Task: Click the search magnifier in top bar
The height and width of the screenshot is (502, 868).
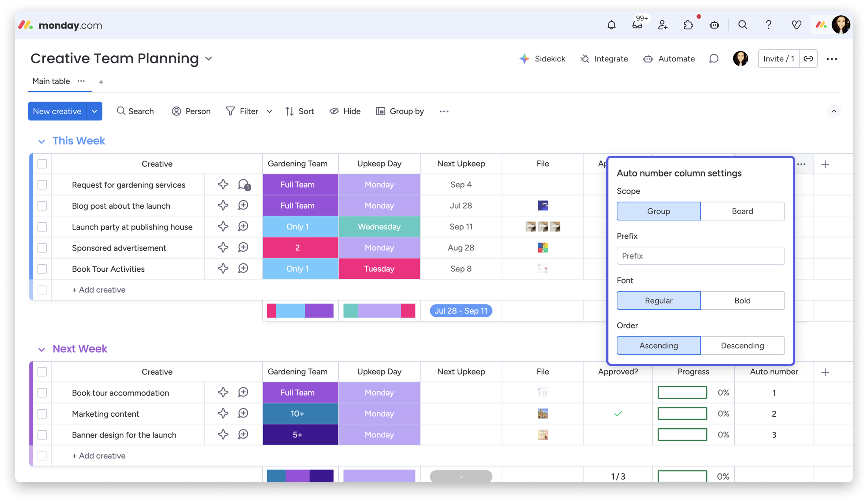Action: tap(743, 25)
